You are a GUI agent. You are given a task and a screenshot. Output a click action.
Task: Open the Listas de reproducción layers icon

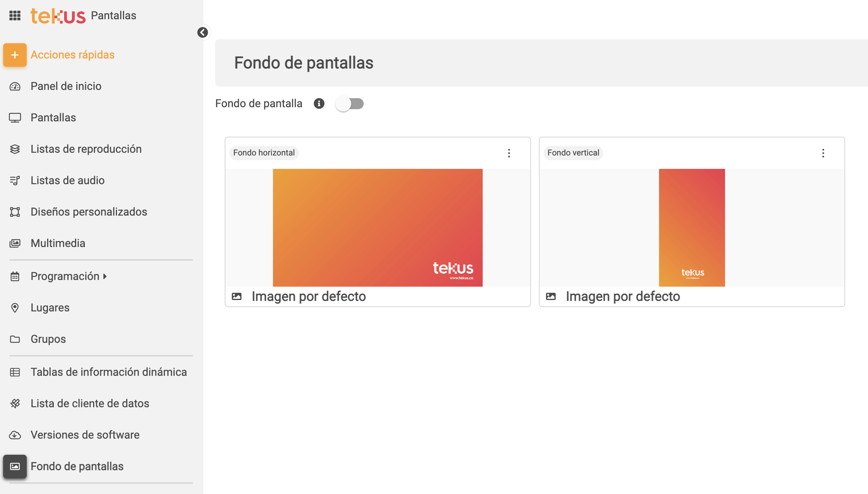[x=15, y=149]
